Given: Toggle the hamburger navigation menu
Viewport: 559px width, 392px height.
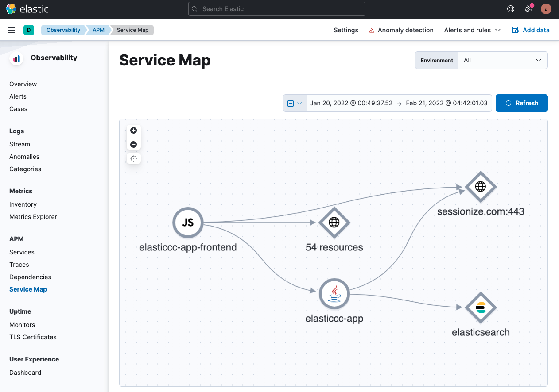Looking at the screenshot, I should (x=11, y=30).
